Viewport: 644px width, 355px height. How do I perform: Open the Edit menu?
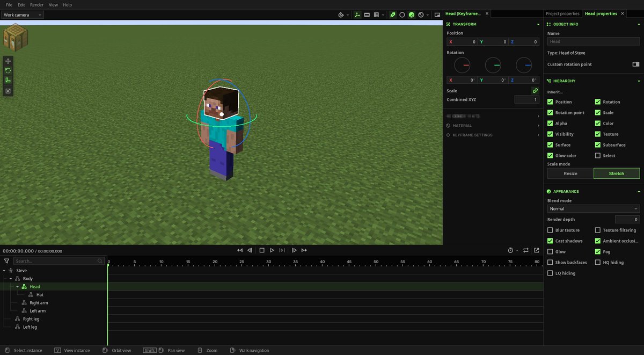click(x=21, y=5)
